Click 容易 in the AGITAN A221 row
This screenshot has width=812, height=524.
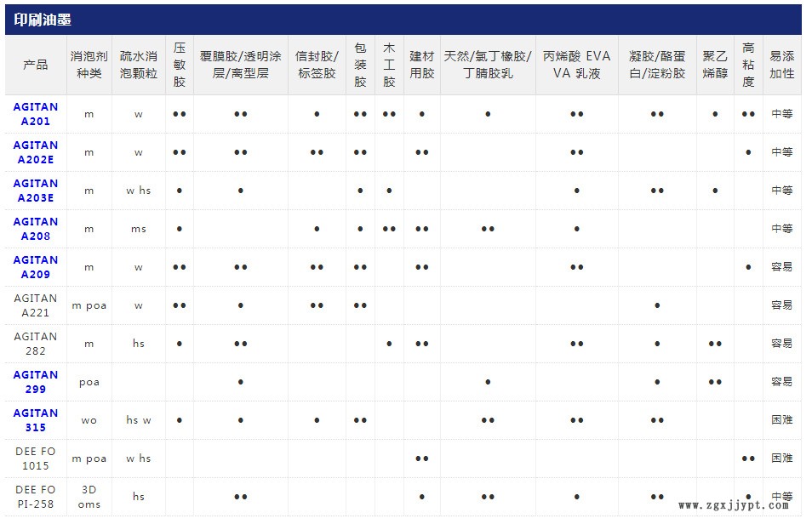pos(781,305)
